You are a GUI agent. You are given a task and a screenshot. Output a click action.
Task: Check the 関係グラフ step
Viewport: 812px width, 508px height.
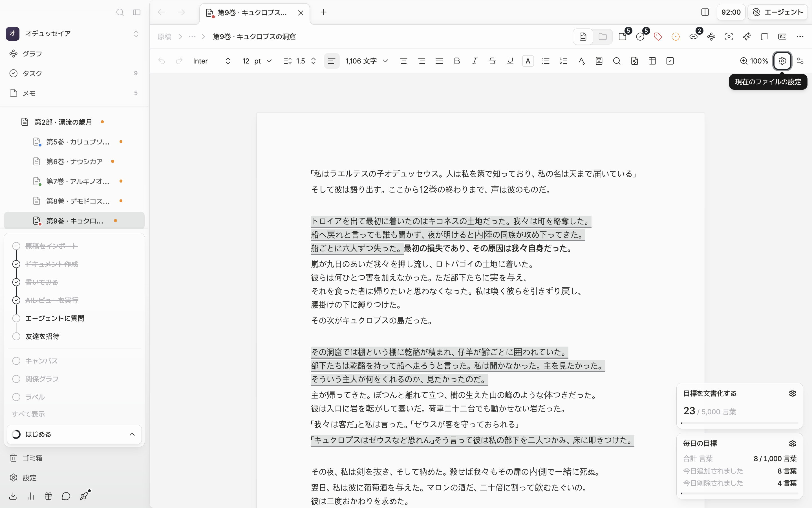[x=16, y=379]
